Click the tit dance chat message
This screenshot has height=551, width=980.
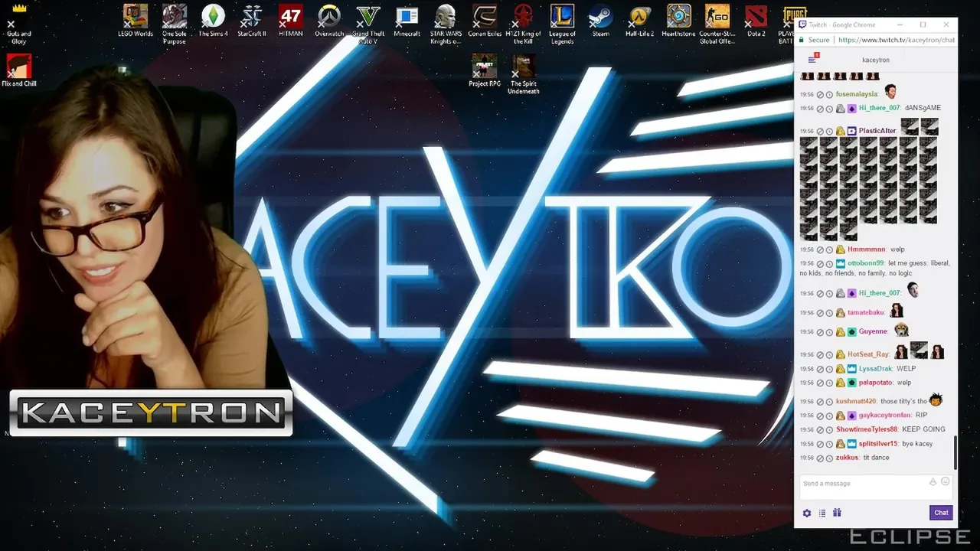[876, 458]
